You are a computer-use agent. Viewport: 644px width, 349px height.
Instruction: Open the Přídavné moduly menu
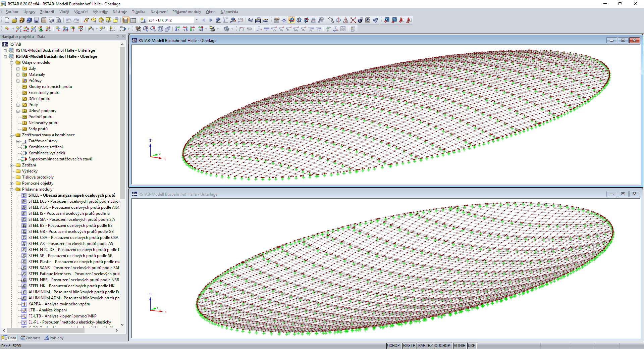click(x=186, y=12)
